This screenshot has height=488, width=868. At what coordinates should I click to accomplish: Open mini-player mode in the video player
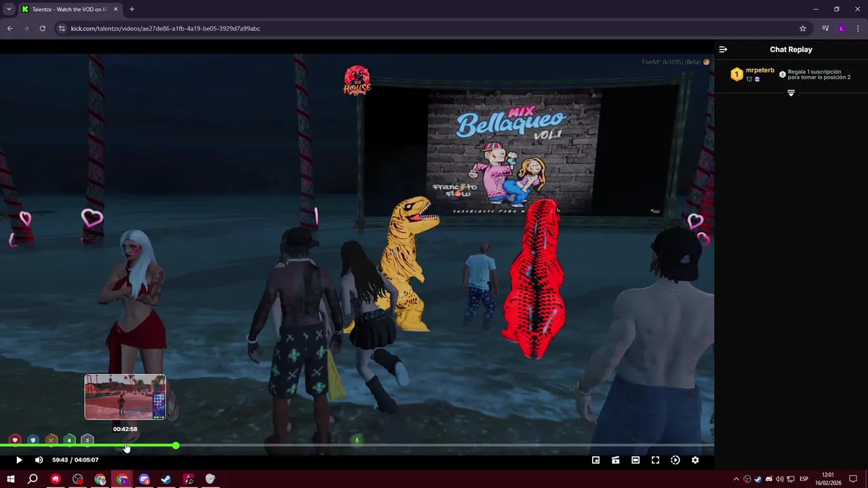point(595,460)
